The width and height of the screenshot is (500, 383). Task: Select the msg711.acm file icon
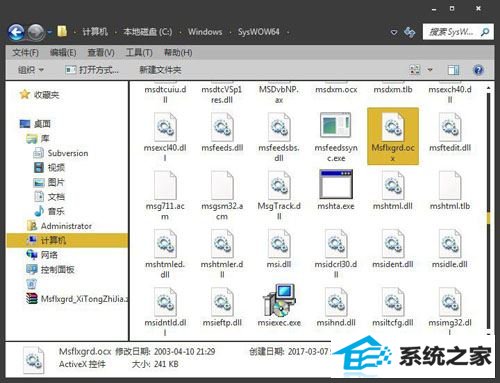[165, 185]
